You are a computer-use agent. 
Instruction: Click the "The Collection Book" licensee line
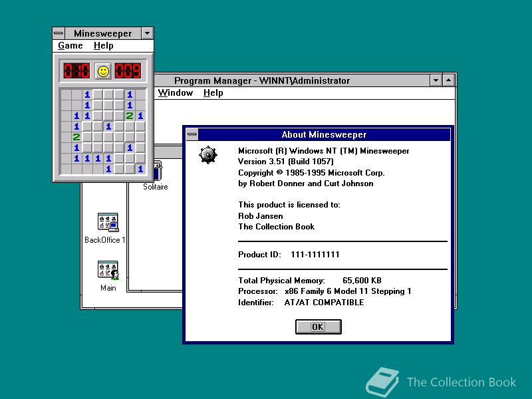(x=276, y=227)
